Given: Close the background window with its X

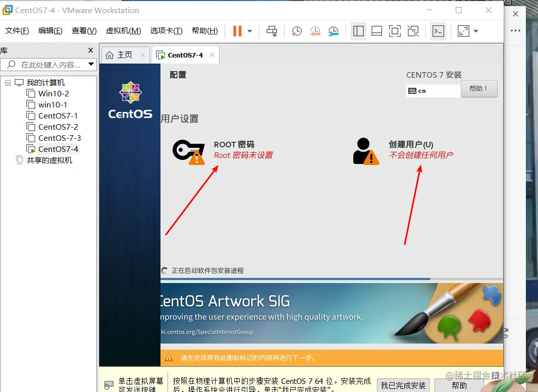Looking at the screenshot, I should (515, 14).
